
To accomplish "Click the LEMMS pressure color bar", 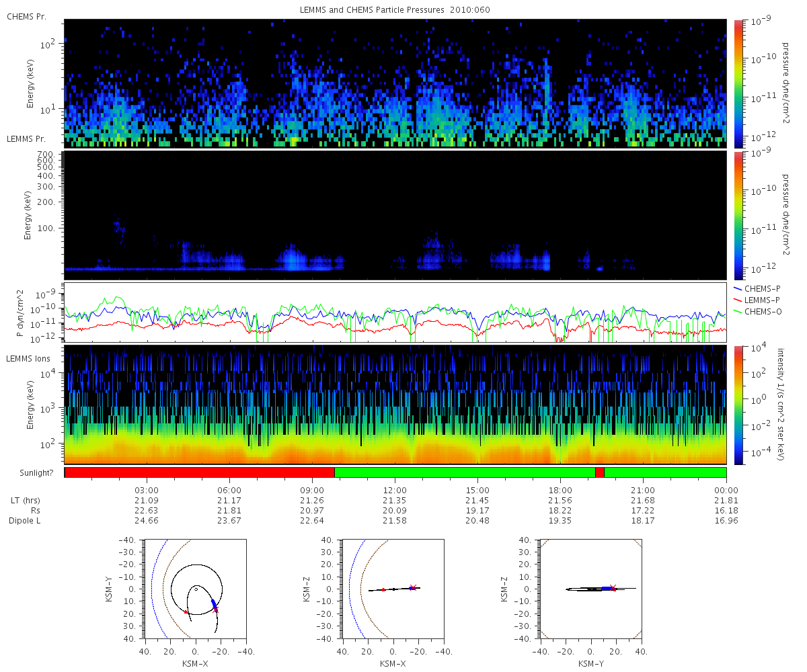I will pyautogui.click(x=738, y=215).
